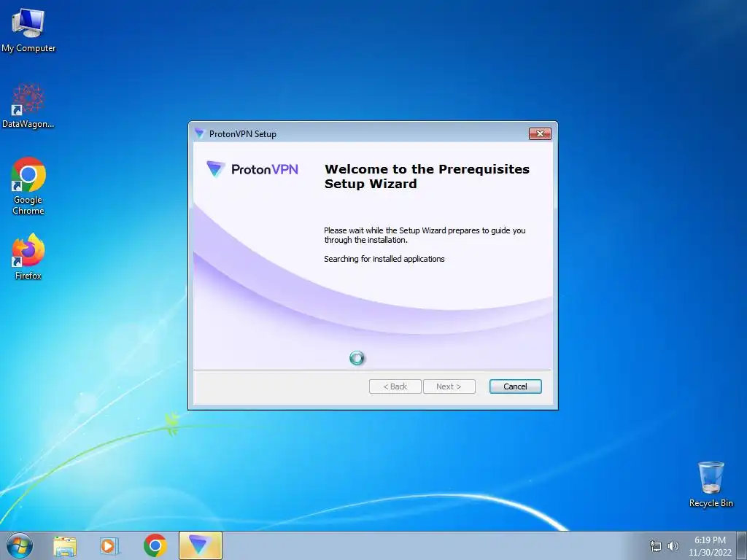Launch Firefox from the desktop
The image size is (747, 560).
click(x=28, y=256)
